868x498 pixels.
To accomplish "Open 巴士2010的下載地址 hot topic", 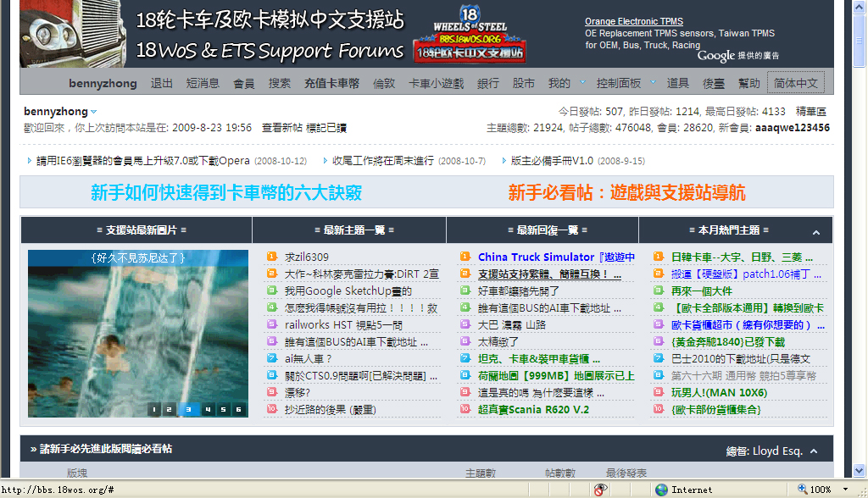I will (741, 359).
